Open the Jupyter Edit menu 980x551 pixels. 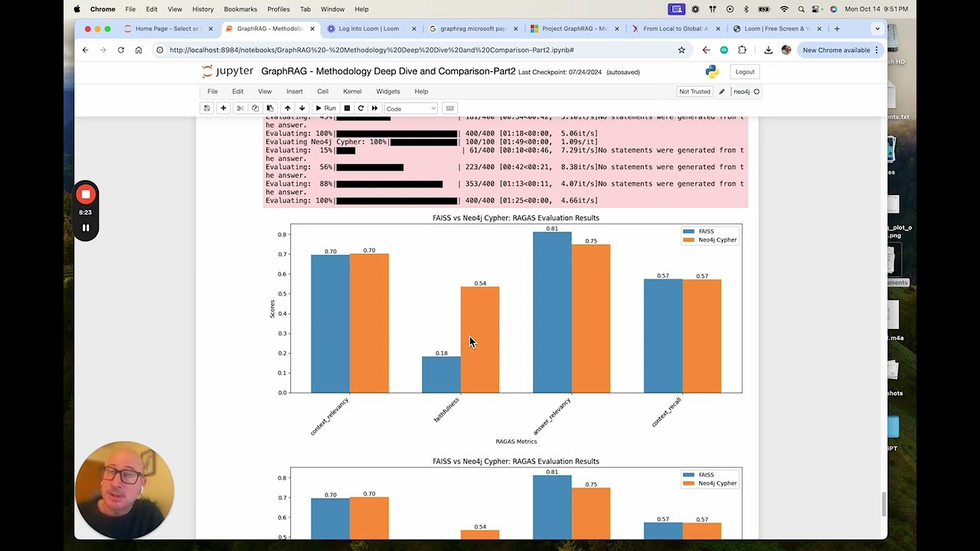point(238,91)
